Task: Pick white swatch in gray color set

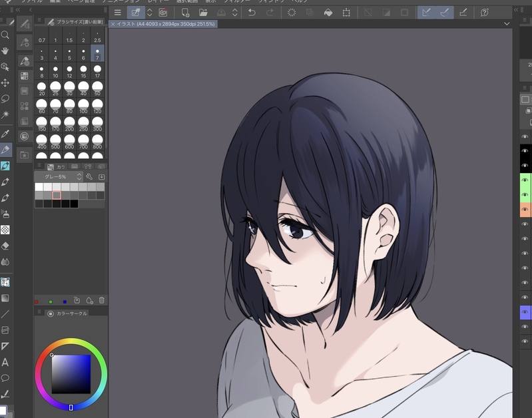Action: pyautogui.click(x=39, y=186)
